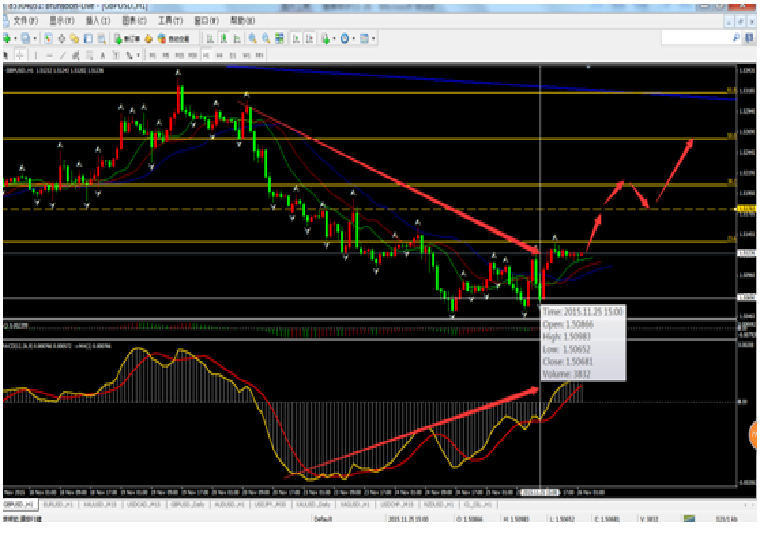
Task: Open the Indicators list icon
Action: [325, 39]
